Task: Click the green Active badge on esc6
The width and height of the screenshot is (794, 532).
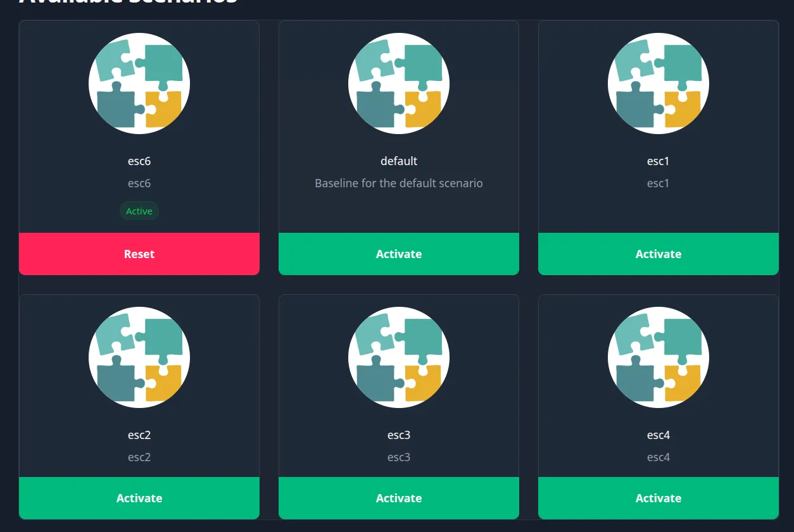Action: 139,211
